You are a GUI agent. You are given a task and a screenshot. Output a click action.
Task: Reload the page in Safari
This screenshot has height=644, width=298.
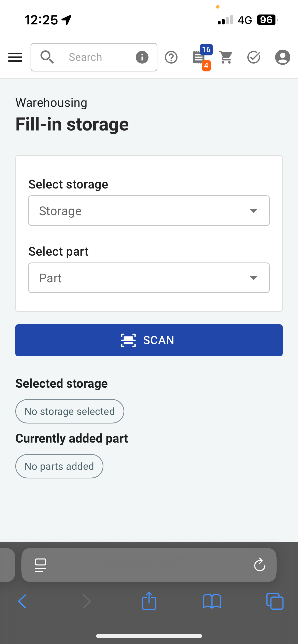click(260, 565)
